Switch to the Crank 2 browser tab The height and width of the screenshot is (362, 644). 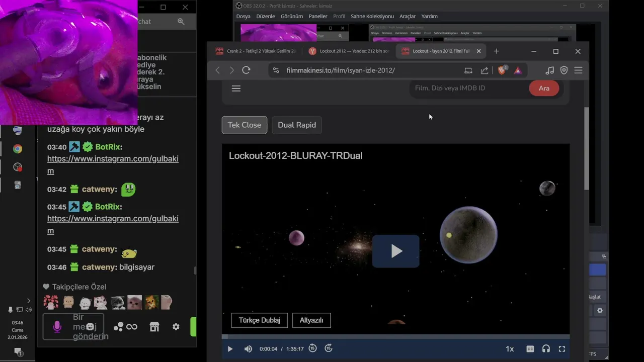point(256,51)
